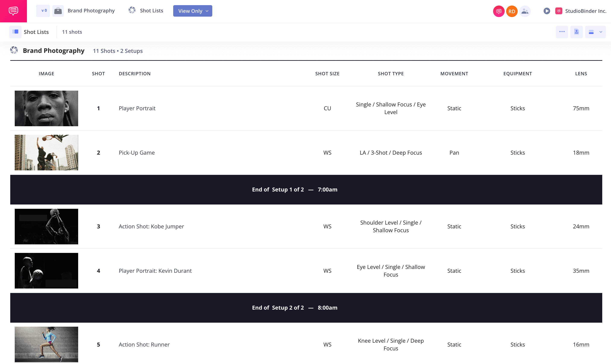Download the shot list as PDF
The width and height of the screenshot is (611, 364).
coord(576,32)
